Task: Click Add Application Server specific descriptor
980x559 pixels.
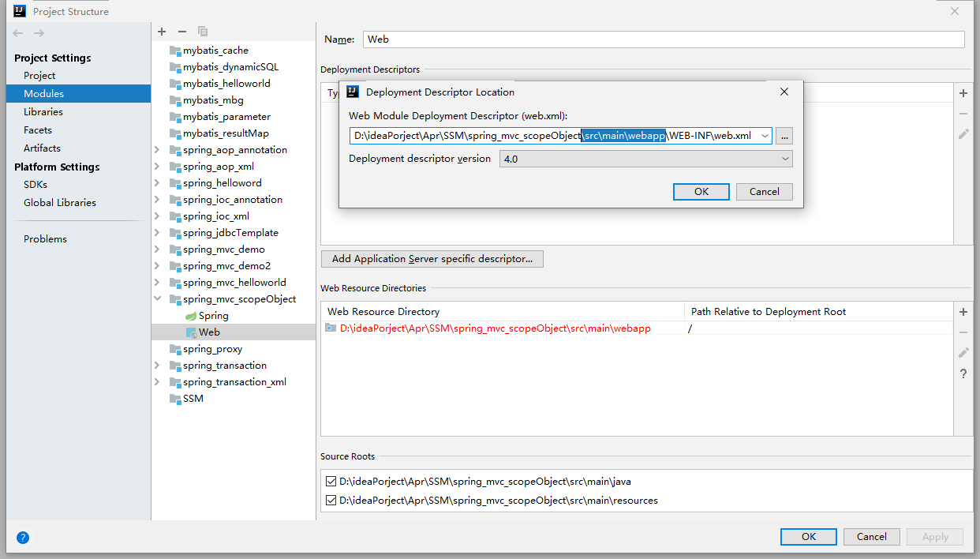Action: (x=432, y=259)
